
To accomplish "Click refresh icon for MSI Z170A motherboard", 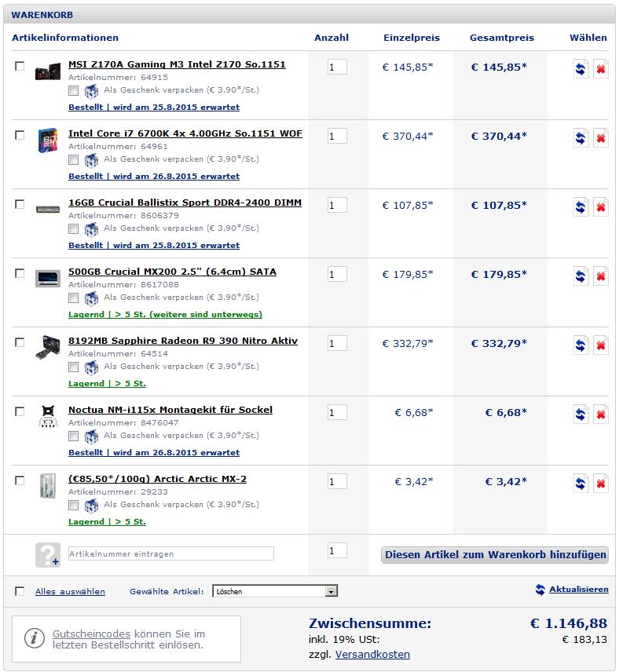I will 581,69.
